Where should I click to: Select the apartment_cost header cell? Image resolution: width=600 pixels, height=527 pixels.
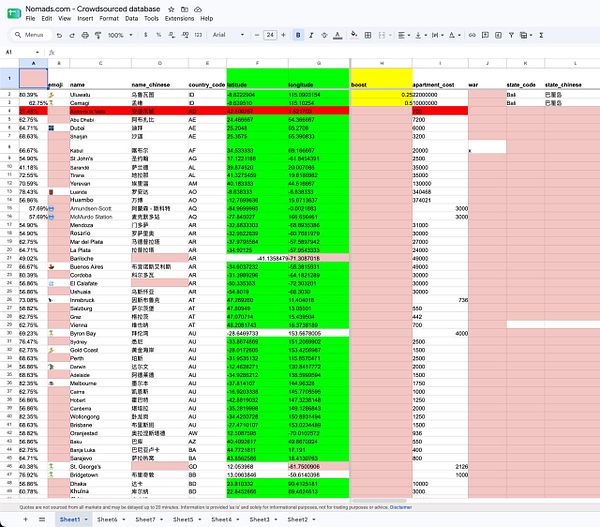(440, 78)
